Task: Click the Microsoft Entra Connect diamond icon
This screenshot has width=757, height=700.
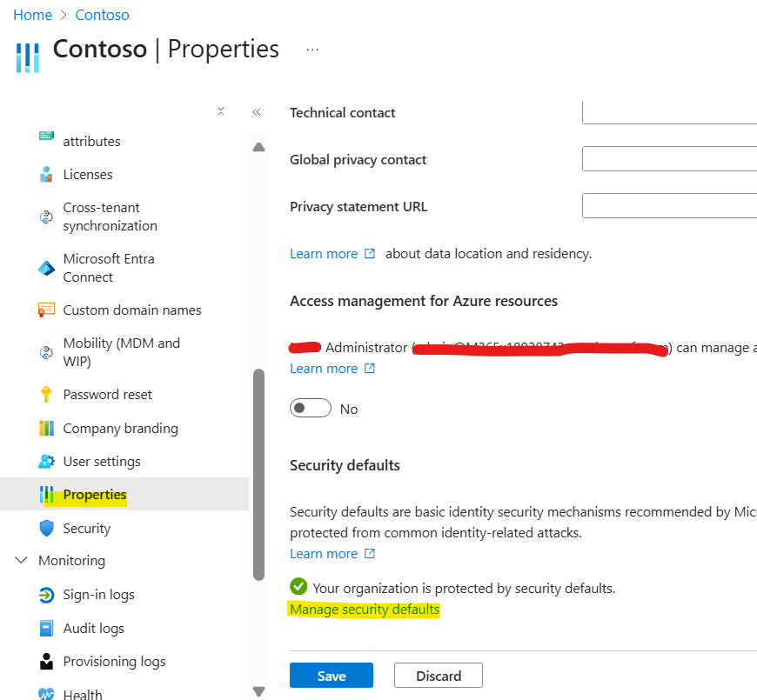Action: point(48,268)
